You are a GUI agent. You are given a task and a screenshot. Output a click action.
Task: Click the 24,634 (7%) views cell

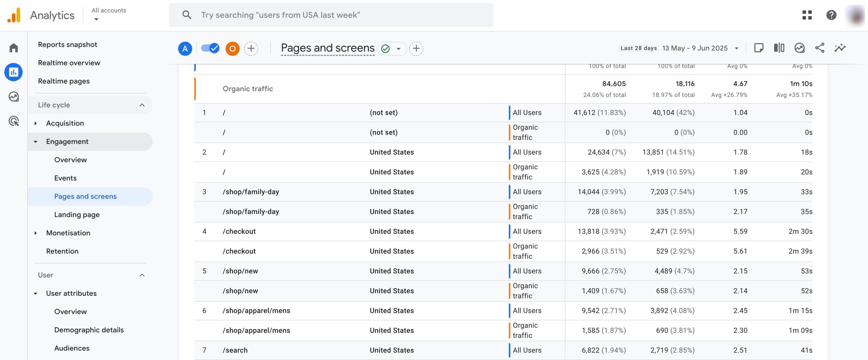click(607, 152)
